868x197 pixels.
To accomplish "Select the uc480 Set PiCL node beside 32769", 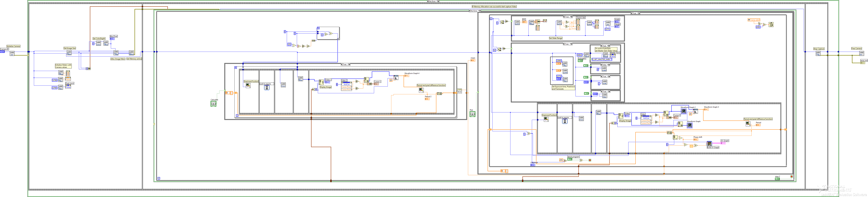I will click(x=61, y=87).
